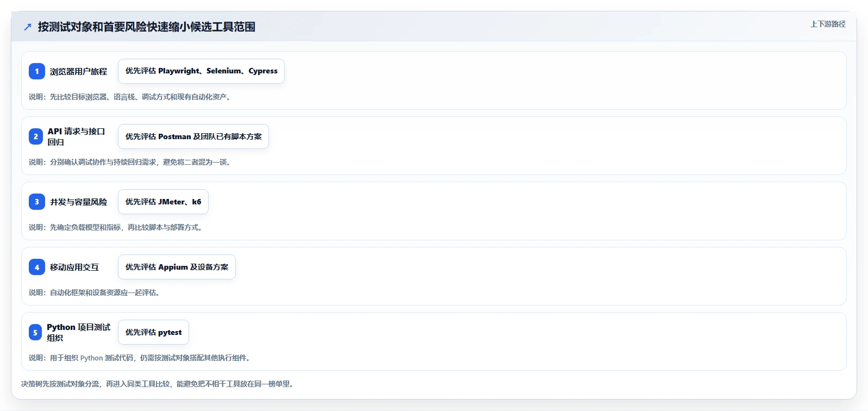Screen dimensions: 868x411
Task: Select 优先评估 JMeter、k6 chip
Action: 163,202
